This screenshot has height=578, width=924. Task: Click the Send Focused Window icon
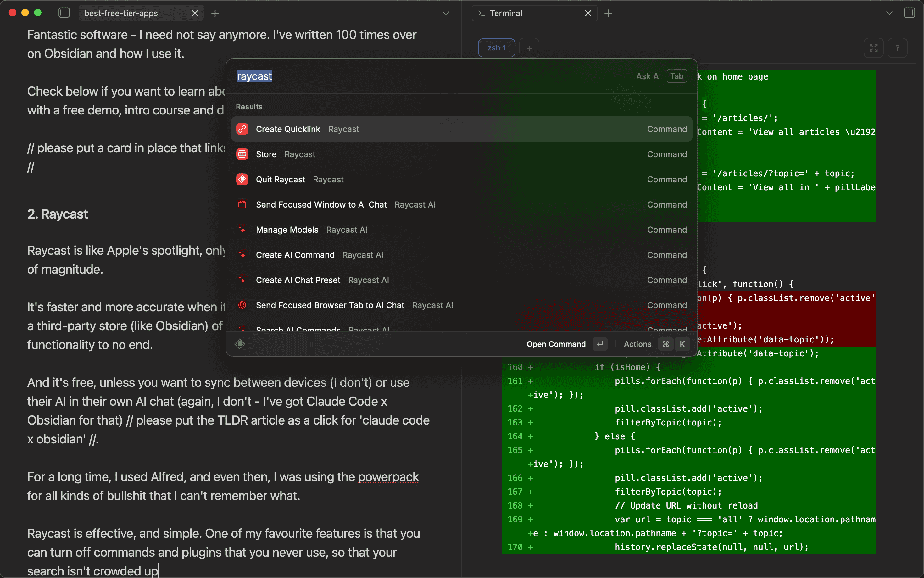[242, 204]
